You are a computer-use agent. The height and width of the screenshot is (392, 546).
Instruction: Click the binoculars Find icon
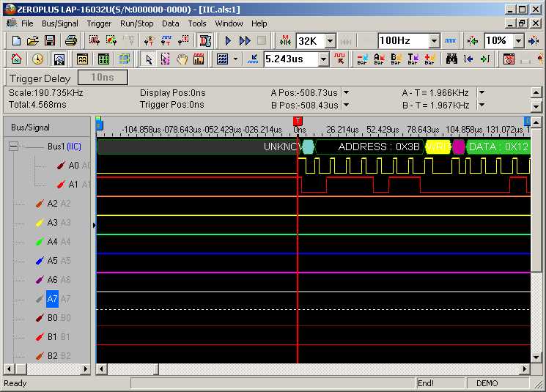tap(451, 59)
